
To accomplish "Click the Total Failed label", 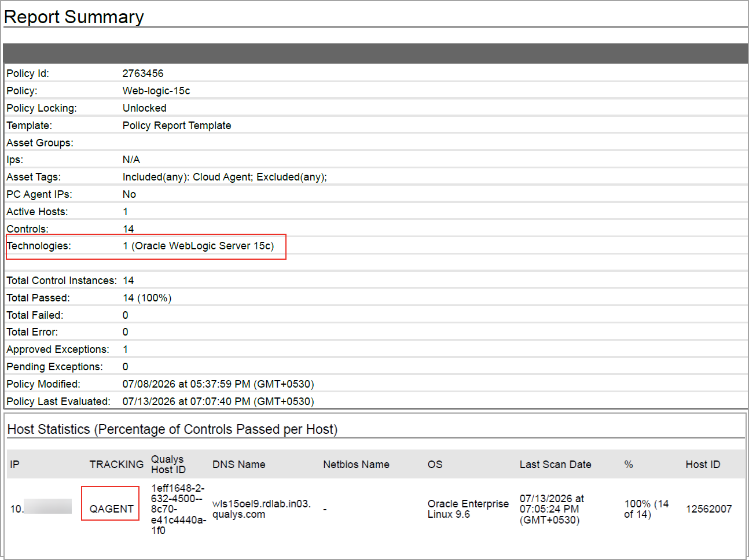I will (x=35, y=315).
